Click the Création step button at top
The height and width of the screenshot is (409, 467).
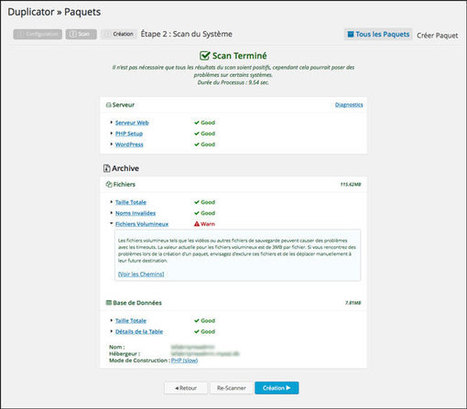click(x=119, y=34)
